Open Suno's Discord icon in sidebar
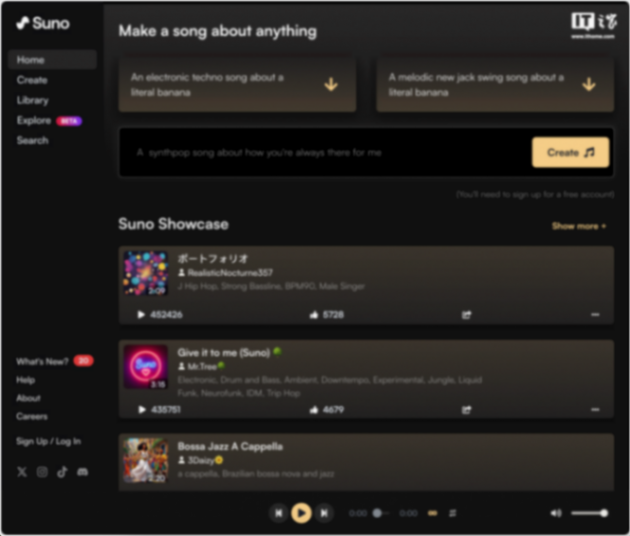The width and height of the screenshot is (630, 536). [82, 472]
